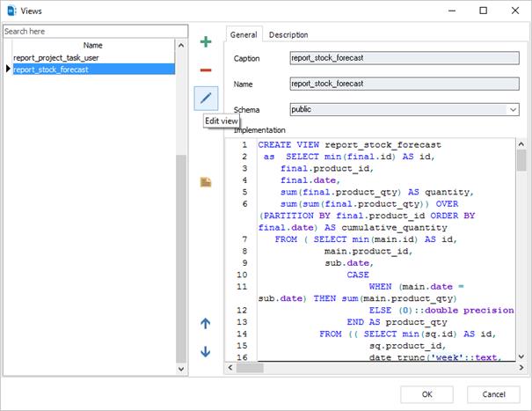Screen dimensions: 532x411
Task: Switch to the General tab
Action: click(x=244, y=34)
